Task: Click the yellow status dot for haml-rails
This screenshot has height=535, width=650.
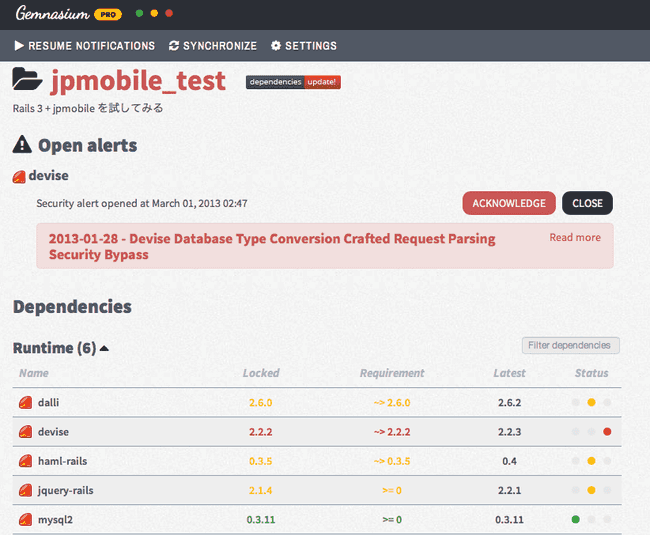Action: tap(591, 461)
